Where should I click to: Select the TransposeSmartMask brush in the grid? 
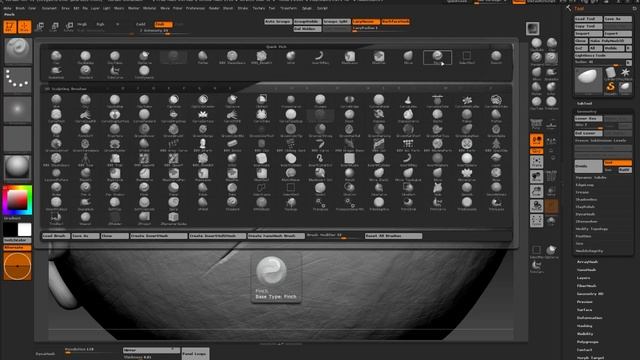click(349, 204)
